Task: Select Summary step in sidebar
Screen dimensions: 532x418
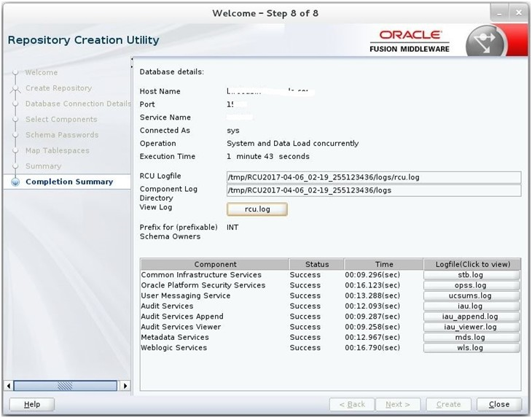Action: [44, 166]
